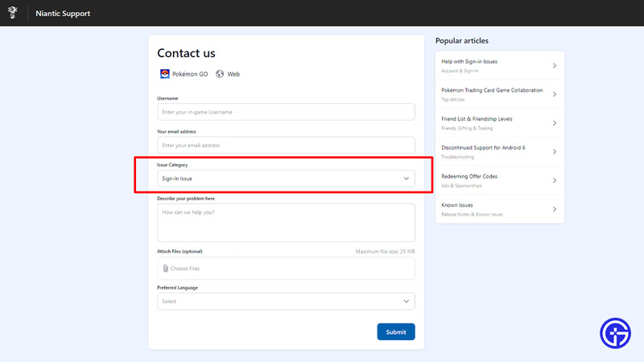Click the Pokémon GO app icon
Screen dimensions: 644x362
point(165,74)
